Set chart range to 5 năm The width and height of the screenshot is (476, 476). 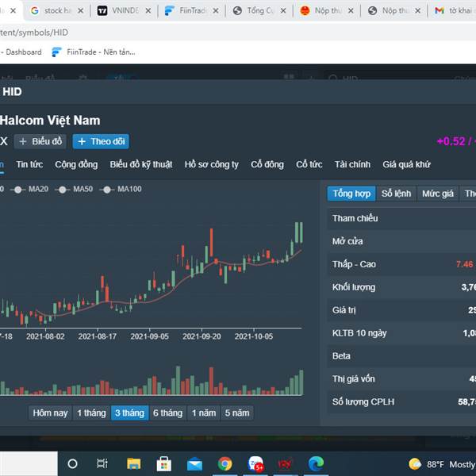pos(237,413)
